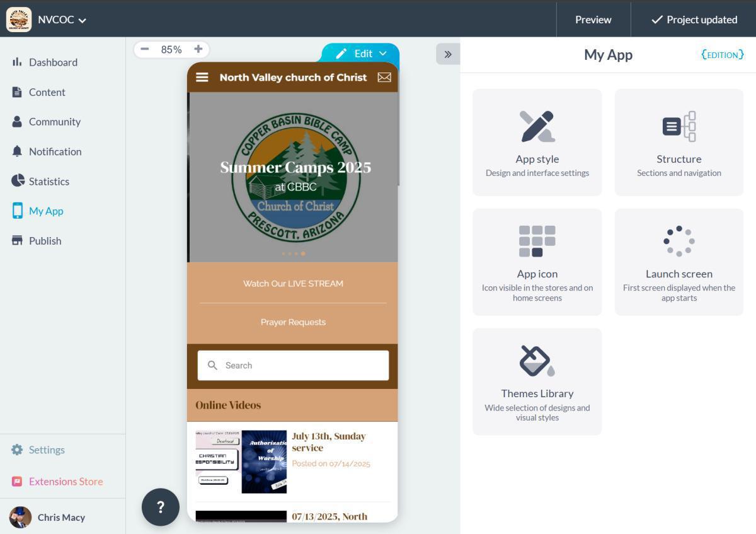The height and width of the screenshot is (534, 756).
Task: Click inside the app Search field
Action: point(292,365)
